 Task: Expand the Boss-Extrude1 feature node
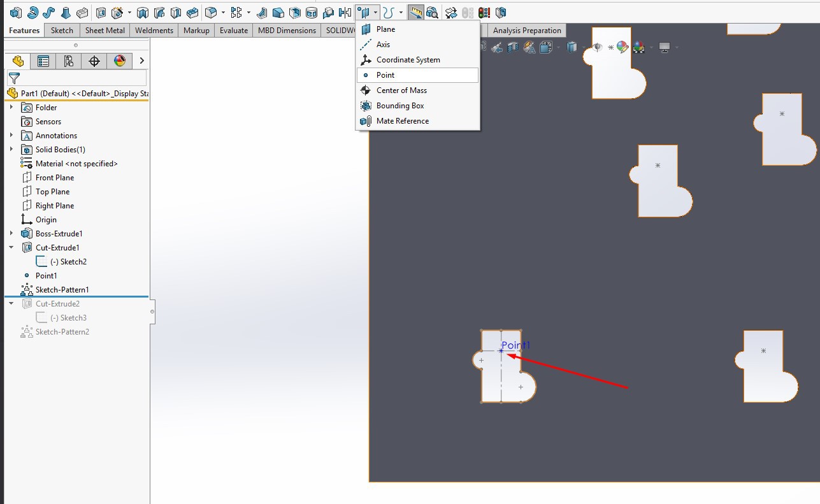11,234
